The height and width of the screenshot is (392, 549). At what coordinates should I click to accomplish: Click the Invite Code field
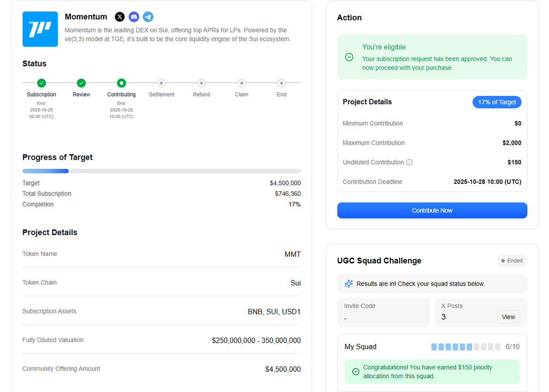click(383, 312)
